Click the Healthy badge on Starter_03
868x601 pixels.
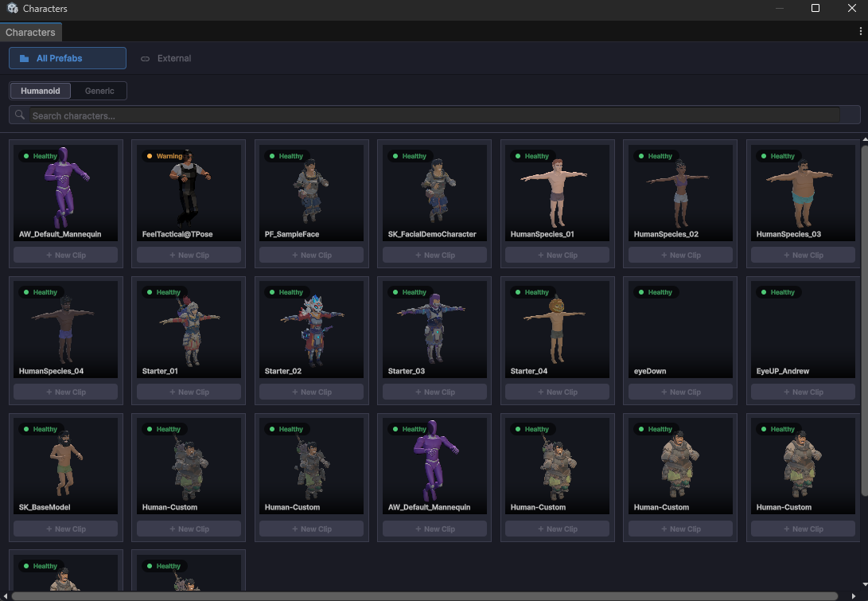[x=410, y=292]
